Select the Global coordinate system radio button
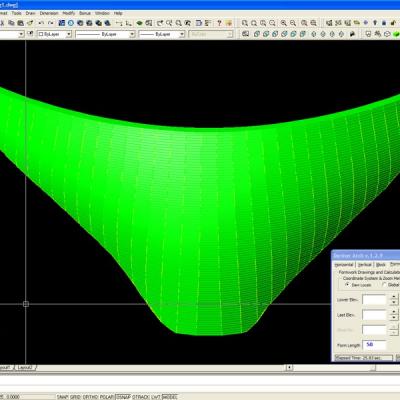The height and width of the screenshot is (400, 400). pos(384,284)
